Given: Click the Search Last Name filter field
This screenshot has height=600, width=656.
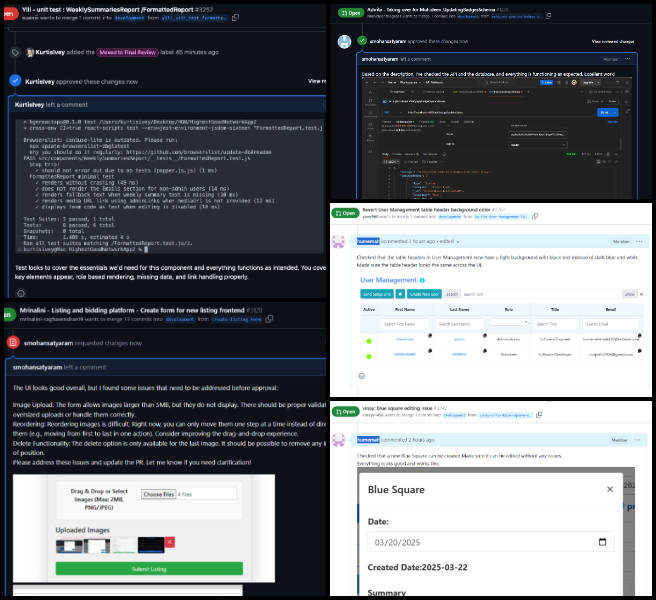Looking at the screenshot, I should (459, 324).
